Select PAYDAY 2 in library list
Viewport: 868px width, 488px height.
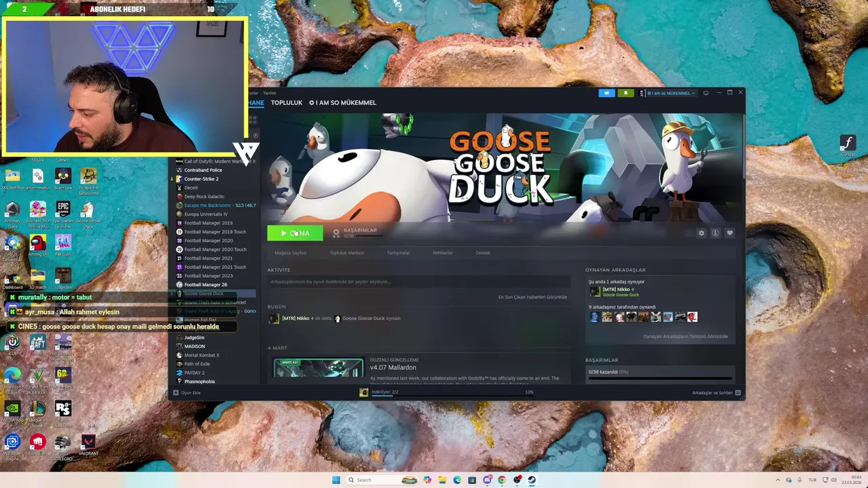coord(194,373)
